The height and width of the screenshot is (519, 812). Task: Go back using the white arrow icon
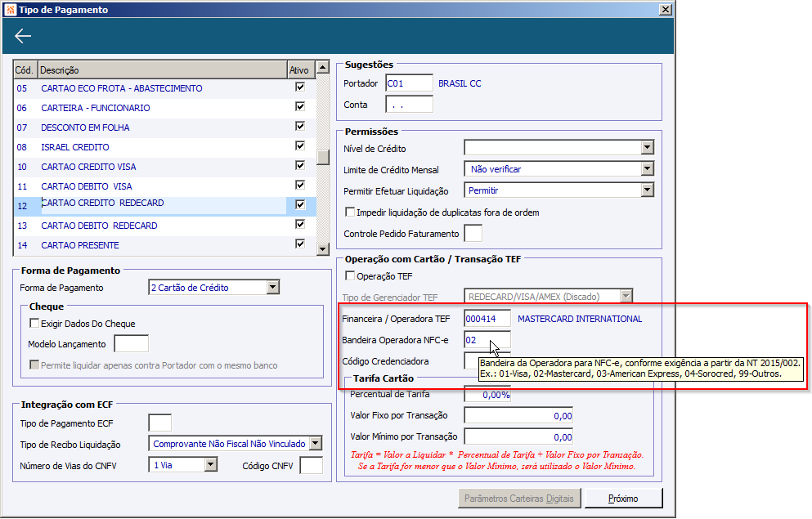pyautogui.click(x=23, y=36)
